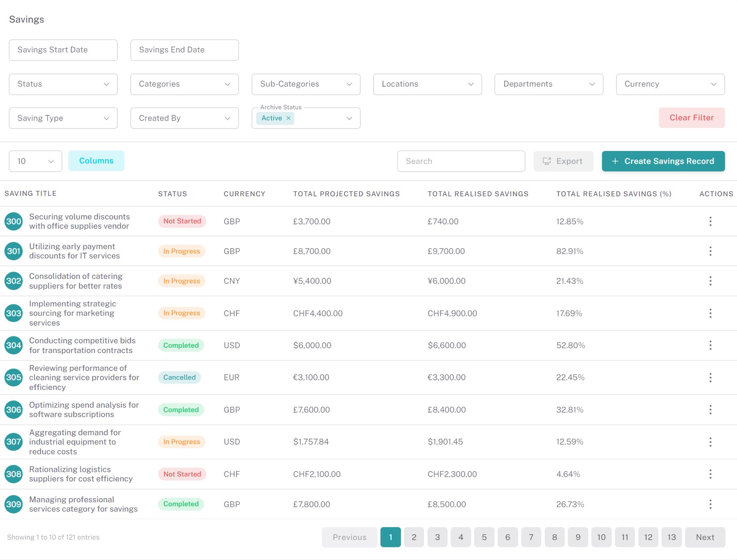Click the 309 record ID badge
737x560 pixels.
click(13, 504)
